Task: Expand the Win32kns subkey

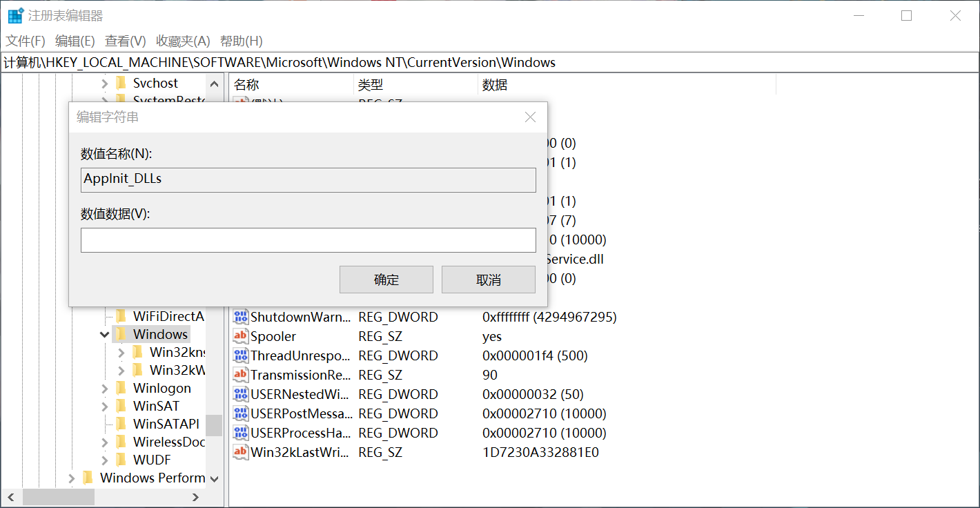Action: pyautogui.click(x=121, y=353)
